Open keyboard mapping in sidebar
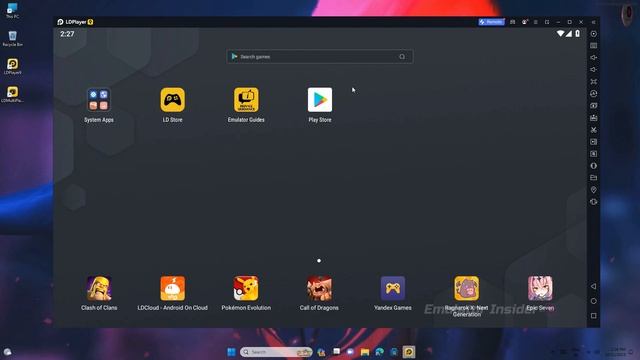The width and height of the screenshot is (640, 360). pos(593,46)
